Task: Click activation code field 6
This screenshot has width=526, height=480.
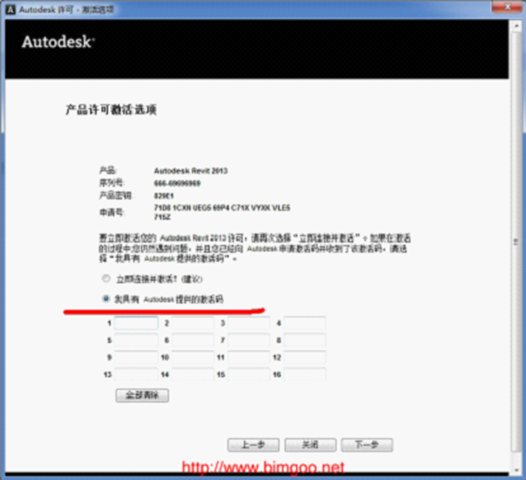Action: pos(193,340)
